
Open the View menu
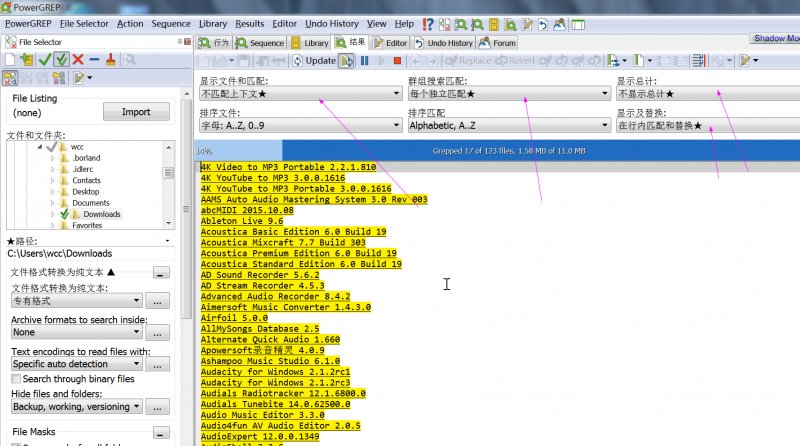pyautogui.click(x=377, y=23)
